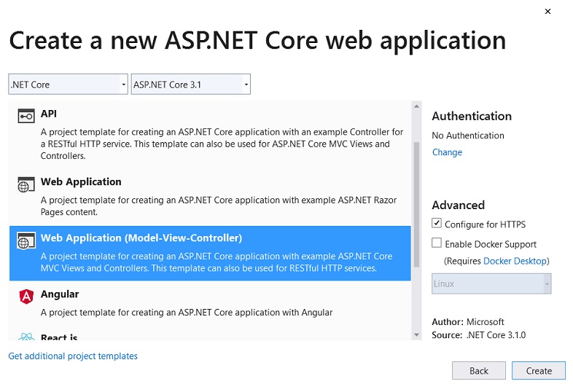The width and height of the screenshot is (573, 392).
Task: Click the Create button
Action: click(x=539, y=371)
